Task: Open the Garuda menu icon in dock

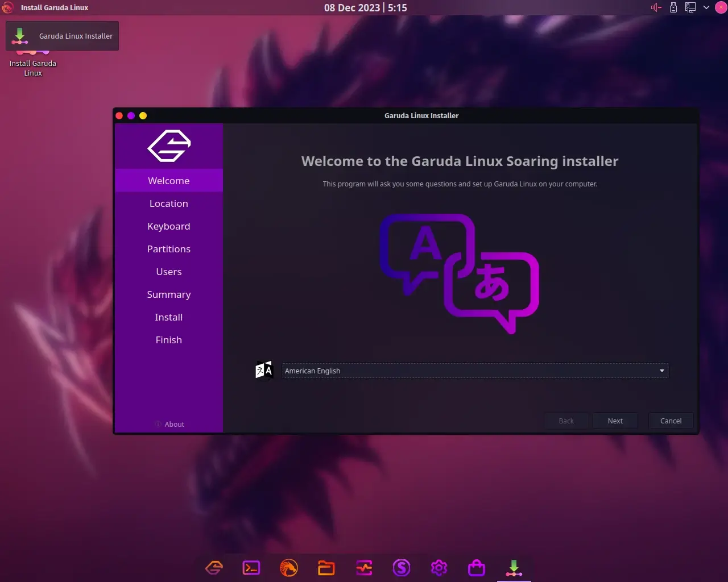Action: click(x=214, y=567)
